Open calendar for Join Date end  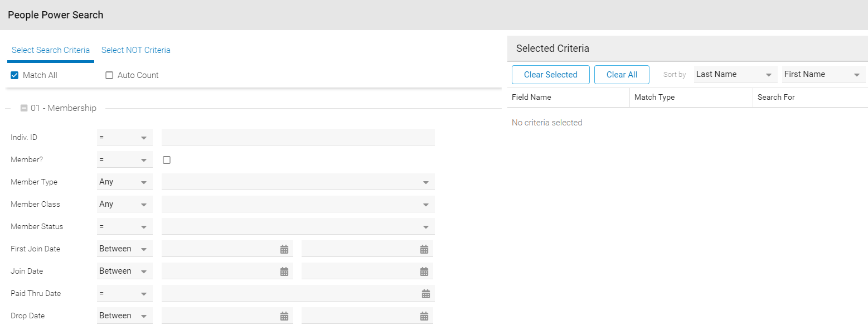pyautogui.click(x=424, y=271)
